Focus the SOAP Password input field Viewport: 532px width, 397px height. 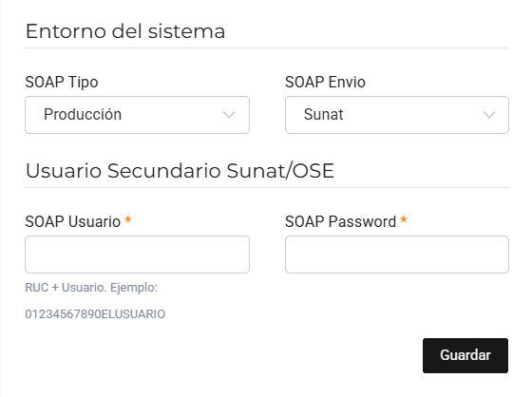(397, 255)
